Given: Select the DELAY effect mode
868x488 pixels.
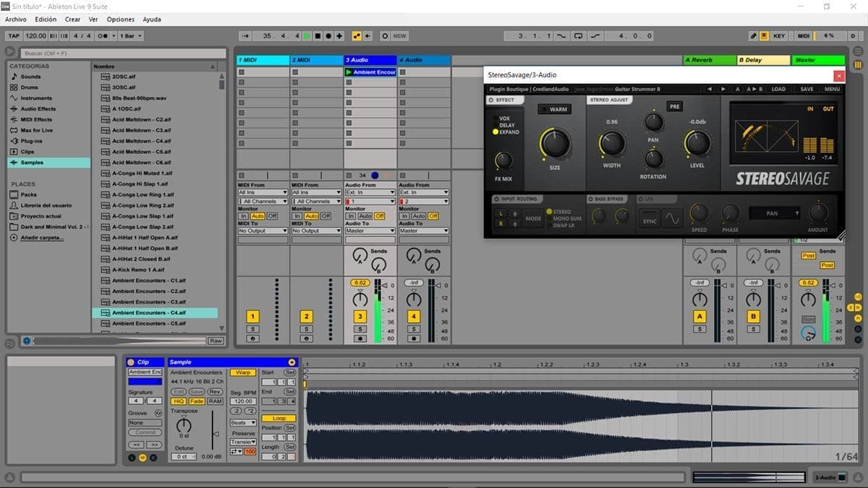Looking at the screenshot, I should [x=507, y=125].
